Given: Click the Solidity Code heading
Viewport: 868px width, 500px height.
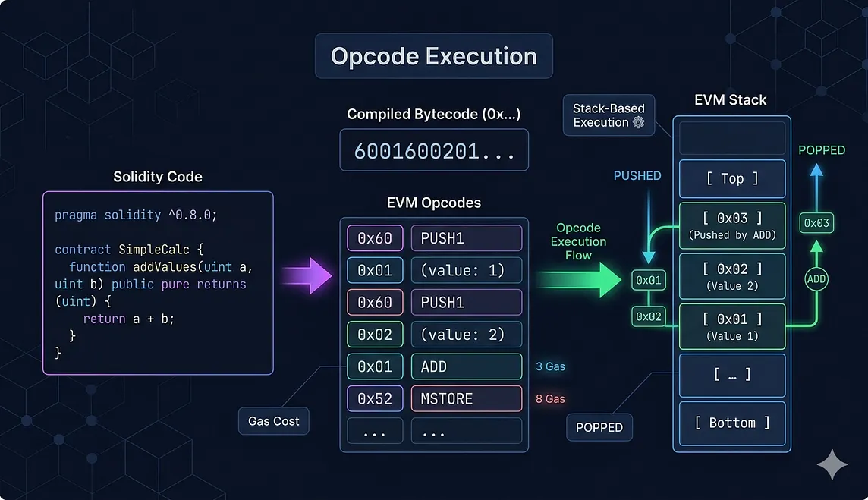Looking at the screenshot, I should coord(158,177).
